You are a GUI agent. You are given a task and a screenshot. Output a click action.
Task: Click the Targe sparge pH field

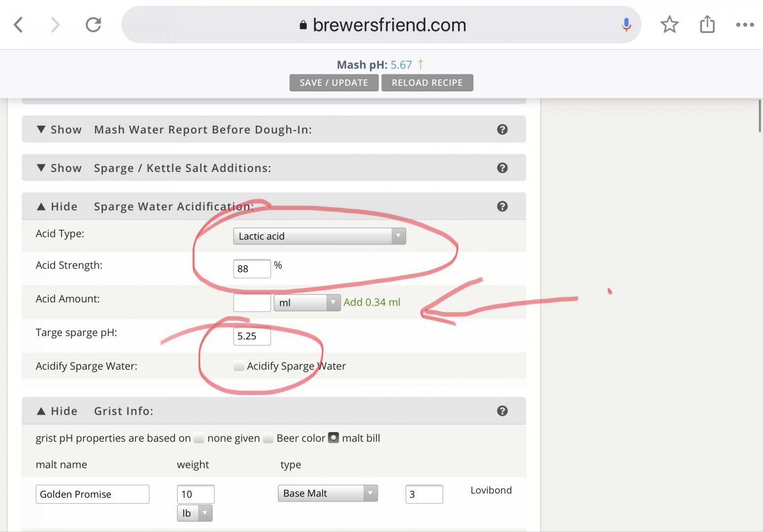252,336
